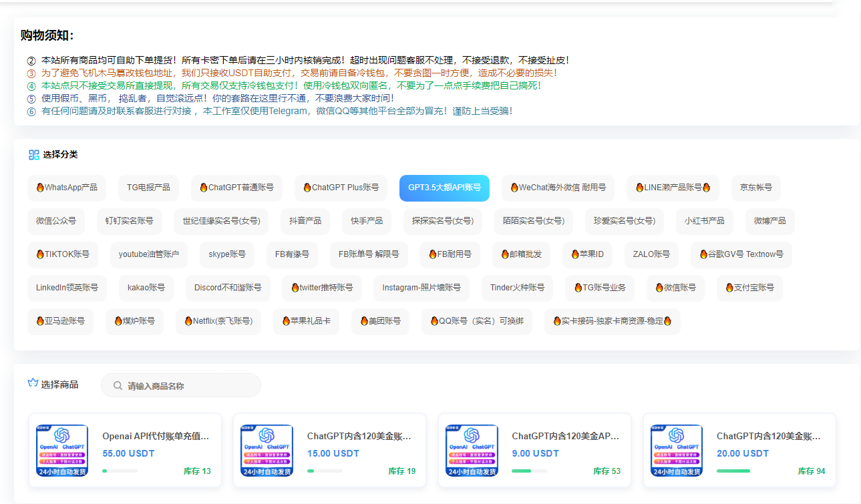Select the LINE濑产品账号 category
Viewport: 861px width, 504px height.
673,188
